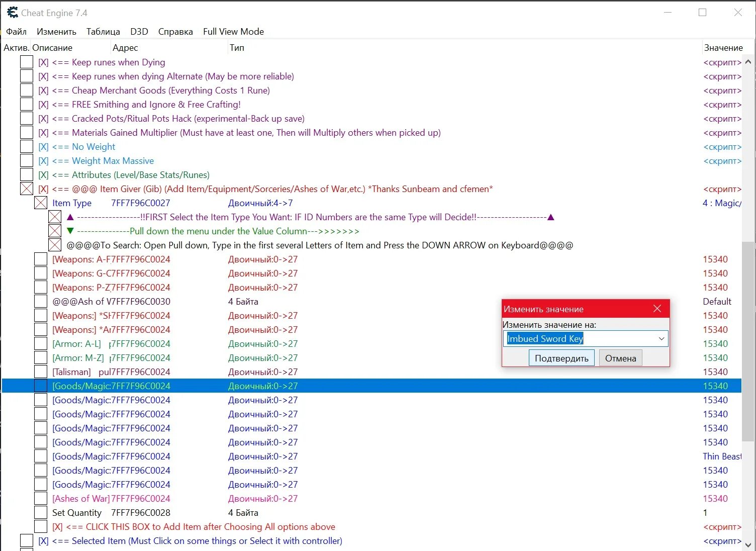Select Set Quantity address 7FF7F96C0028
Screen dimensions: 756x551
point(141,513)
